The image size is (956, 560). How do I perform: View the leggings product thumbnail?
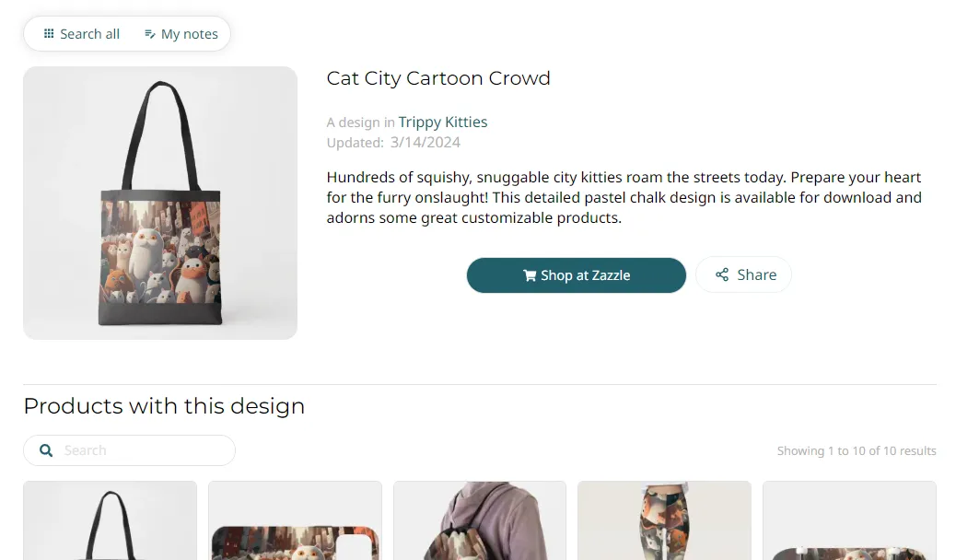tap(664, 520)
